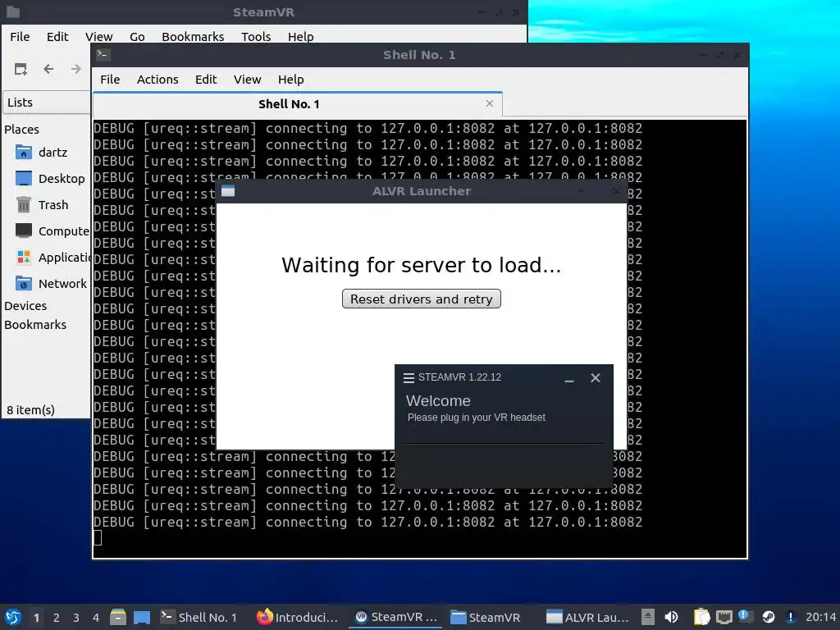Open Edit menu in SteamVR file manager

(57, 36)
